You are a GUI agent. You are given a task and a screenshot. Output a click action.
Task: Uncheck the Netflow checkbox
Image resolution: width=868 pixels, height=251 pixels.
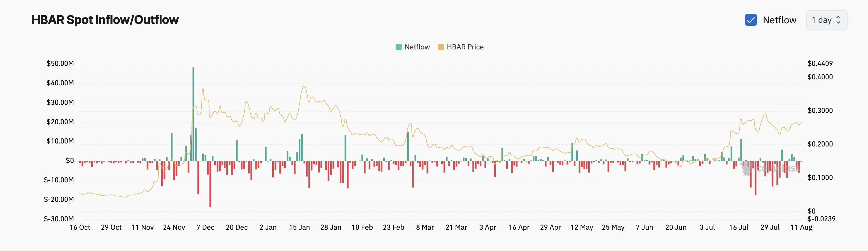[751, 20]
